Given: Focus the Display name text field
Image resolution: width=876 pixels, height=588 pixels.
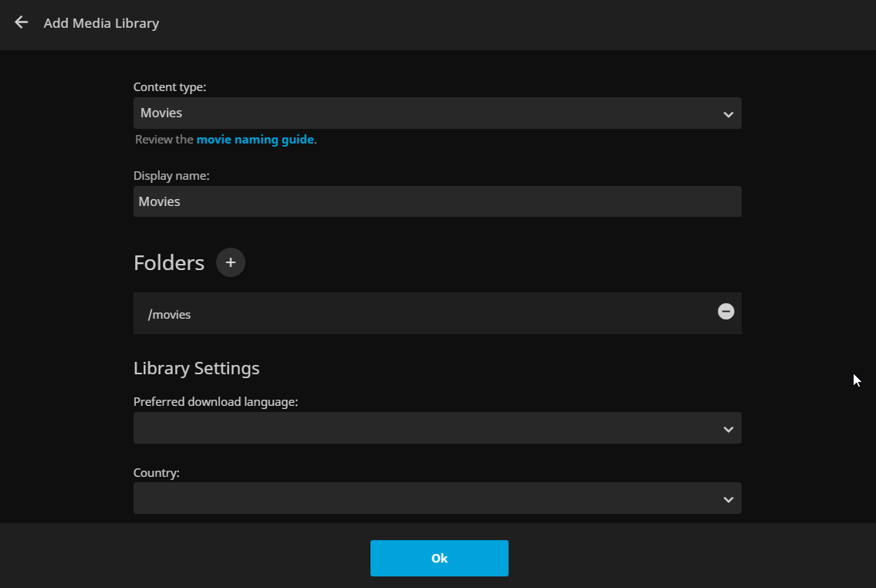Looking at the screenshot, I should pos(437,201).
